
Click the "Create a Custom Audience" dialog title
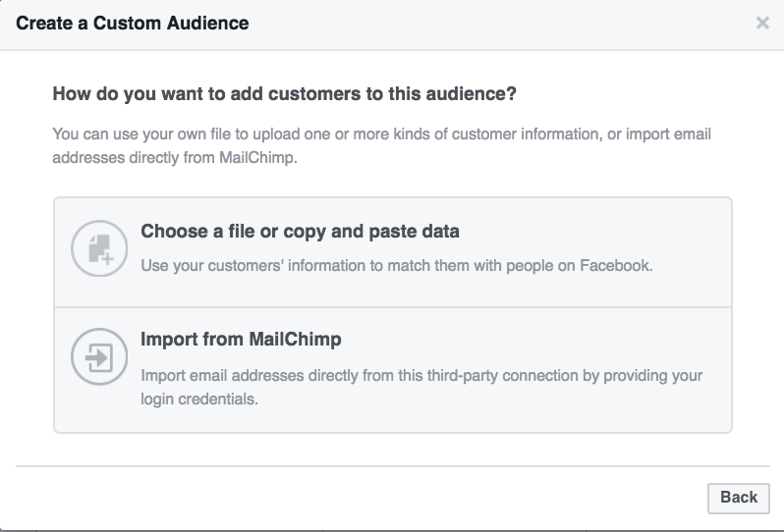133,23
